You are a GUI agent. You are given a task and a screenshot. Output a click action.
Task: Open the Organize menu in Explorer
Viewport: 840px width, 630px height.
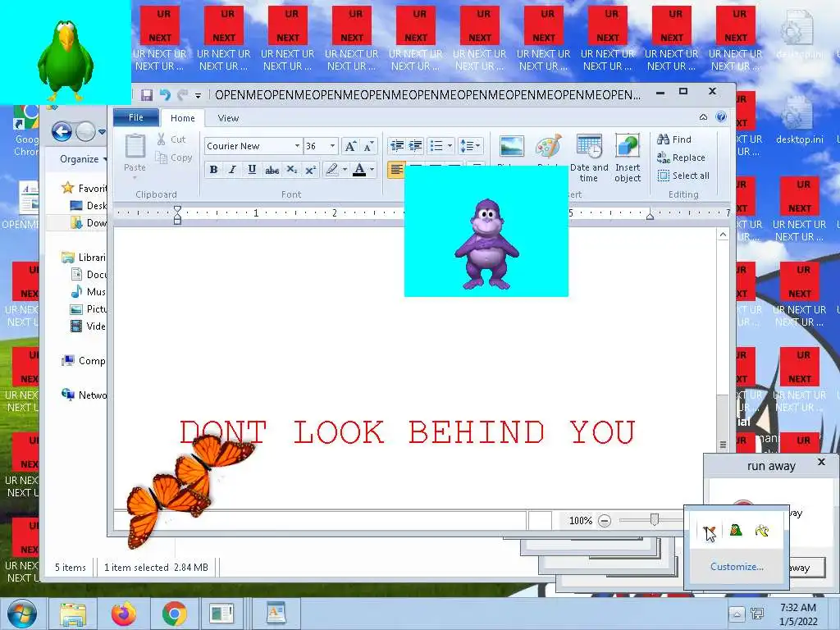tap(83, 159)
